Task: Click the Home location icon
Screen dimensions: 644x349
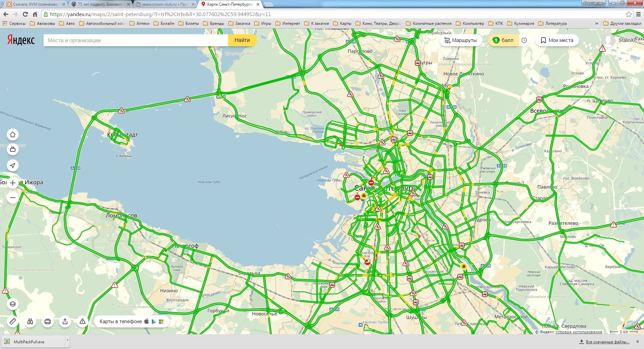Action: [13, 135]
